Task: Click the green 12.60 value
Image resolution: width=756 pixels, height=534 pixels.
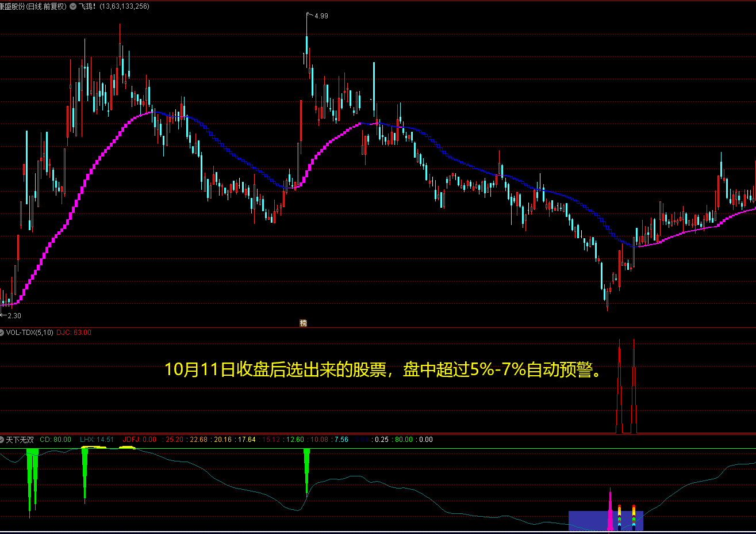Action: click(295, 440)
